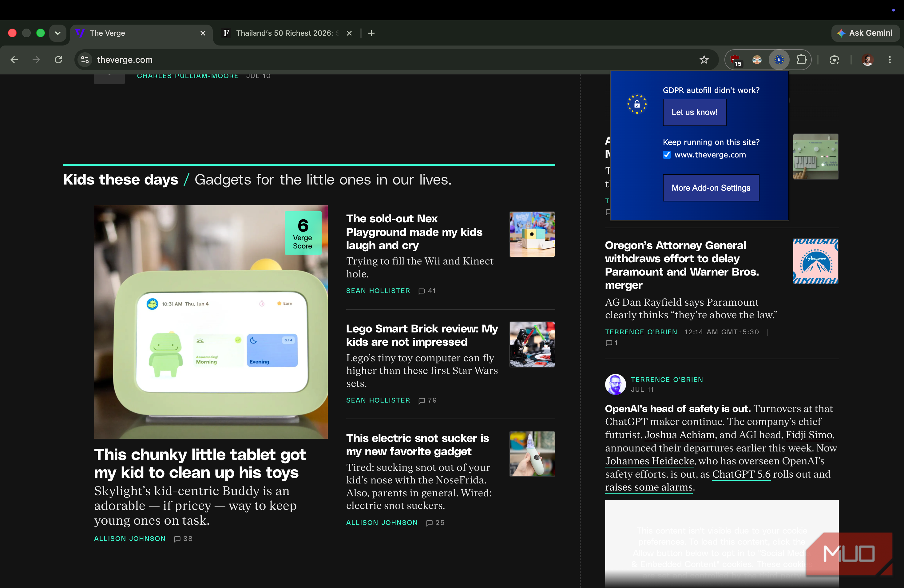This screenshot has width=904, height=588.
Task: Open the sold-out Nex Playground article
Action: [x=414, y=232]
